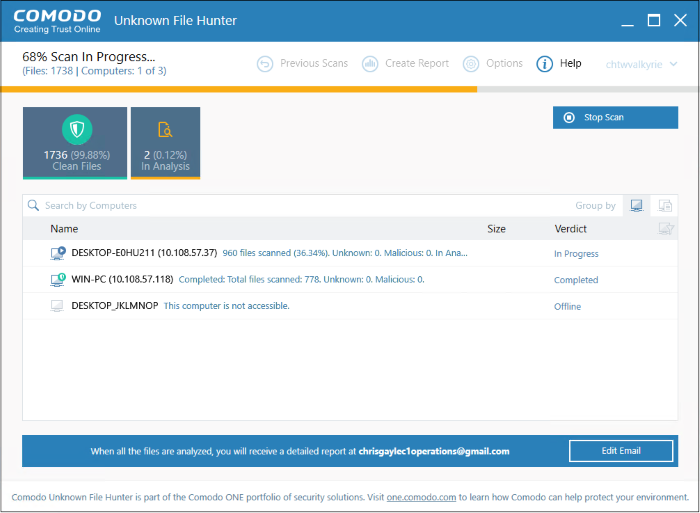Viewport: 700px width, 513px height.
Task: Click the search magnifier icon
Action: tap(33, 205)
